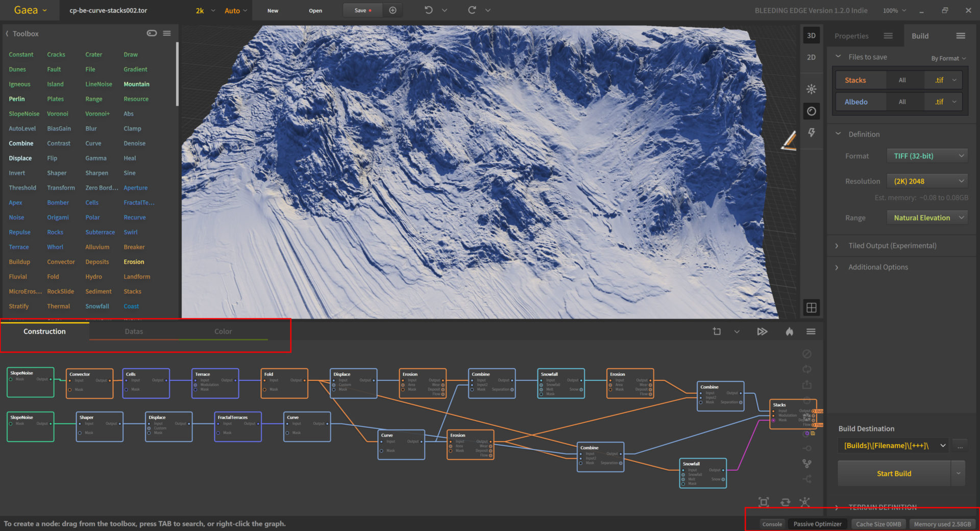Image resolution: width=980 pixels, height=531 pixels.
Task: Select the Erosion node in the toolbox
Action: tap(134, 262)
